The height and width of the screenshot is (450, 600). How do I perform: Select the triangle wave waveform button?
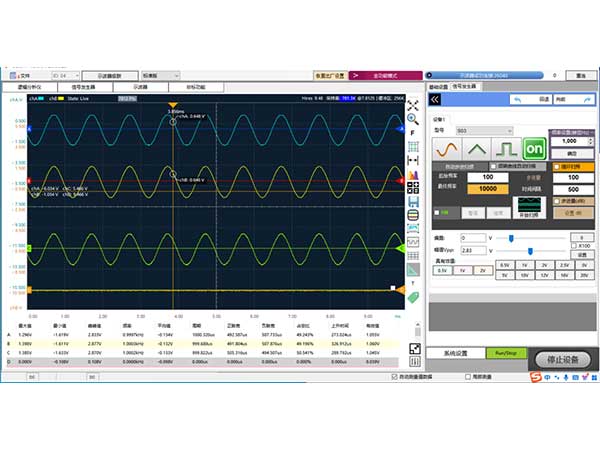click(476, 148)
